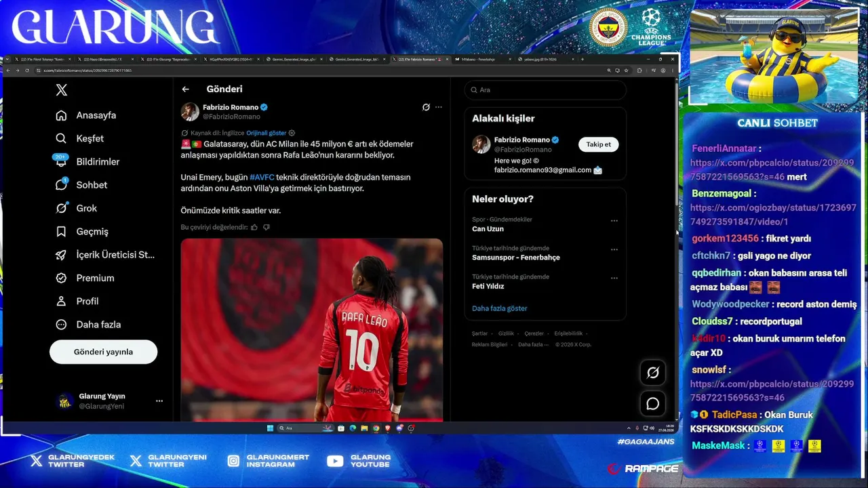This screenshot has width=868, height=488.
Task: Click the browser back button
Action: click(x=8, y=70)
